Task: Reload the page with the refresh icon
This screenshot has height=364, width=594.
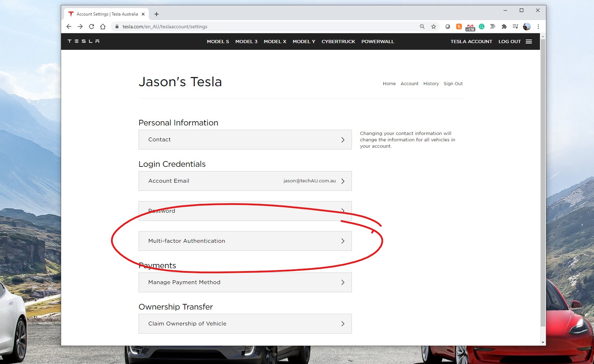Action: click(92, 27)
